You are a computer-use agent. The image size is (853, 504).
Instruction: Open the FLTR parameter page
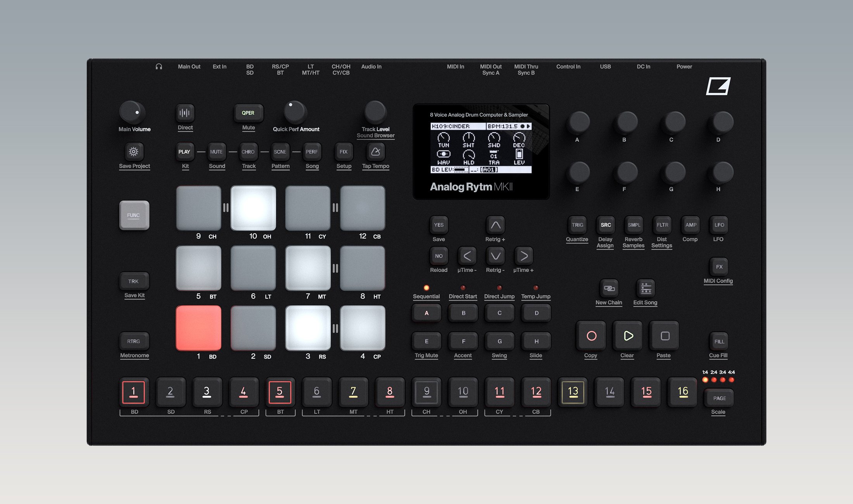[x=662, y=225]
